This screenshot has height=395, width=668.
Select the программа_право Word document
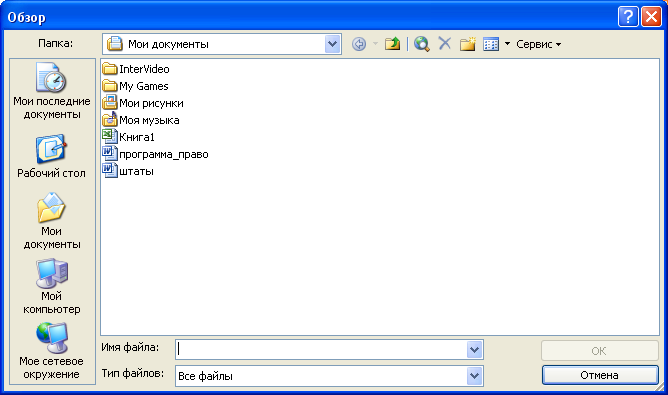coord(155,154)
